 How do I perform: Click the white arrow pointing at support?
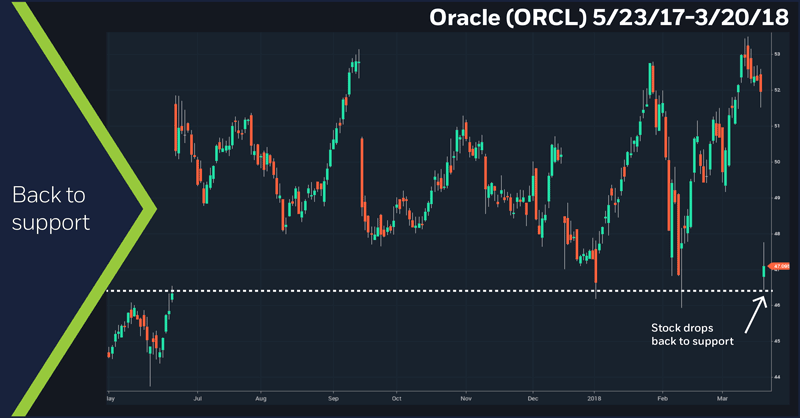coord(754,313)
